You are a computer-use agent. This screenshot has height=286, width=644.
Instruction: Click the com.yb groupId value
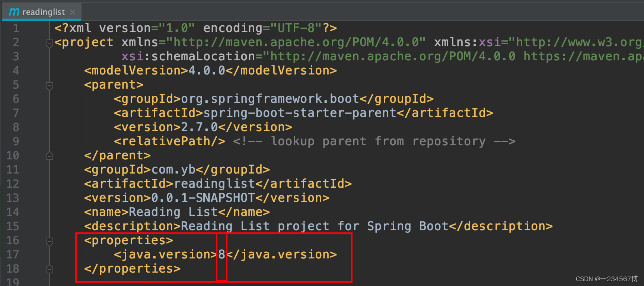pyautogui.click(x=173, y=170)
